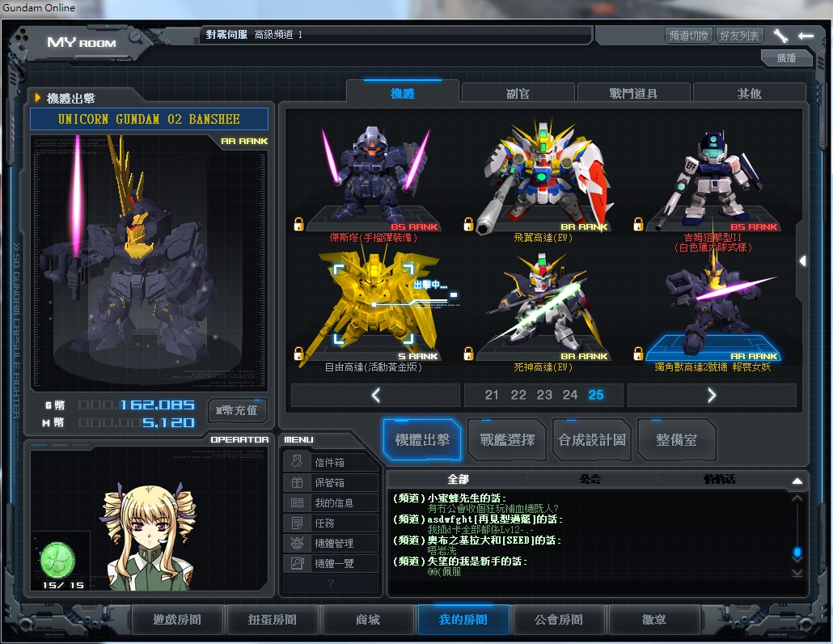This screenshot has height=644, width=833.
Task: Switch to the 戰鬥道具 tab
Action: [x=633, y=94]
